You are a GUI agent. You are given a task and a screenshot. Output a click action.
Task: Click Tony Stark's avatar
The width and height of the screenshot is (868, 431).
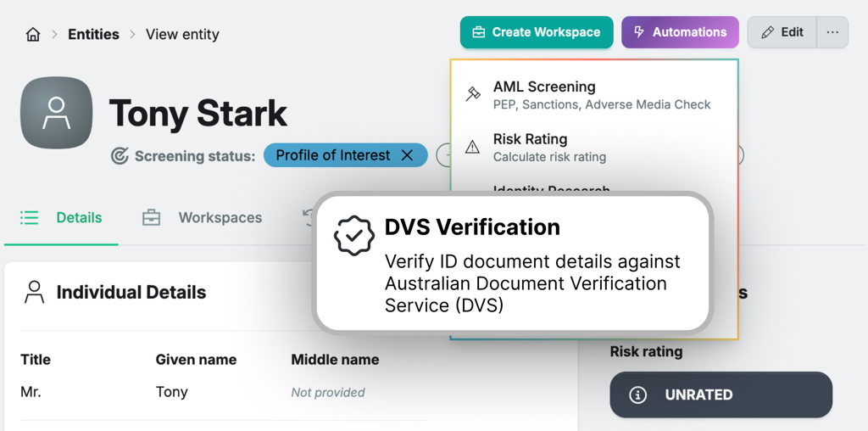pos(57,113)
